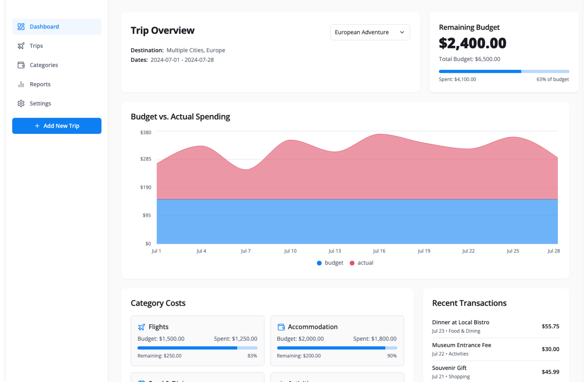Click the Dashboard grid icon
588x382 pixels.
pos(21,27)
